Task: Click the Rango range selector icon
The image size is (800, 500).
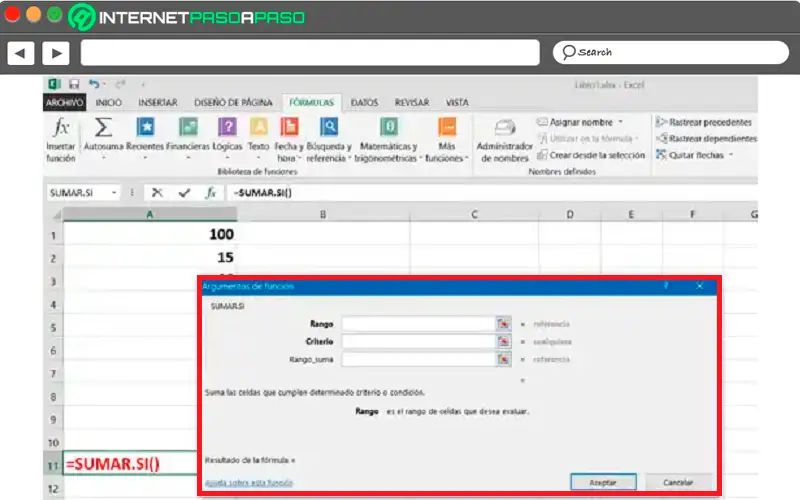Action: [503, 323]
